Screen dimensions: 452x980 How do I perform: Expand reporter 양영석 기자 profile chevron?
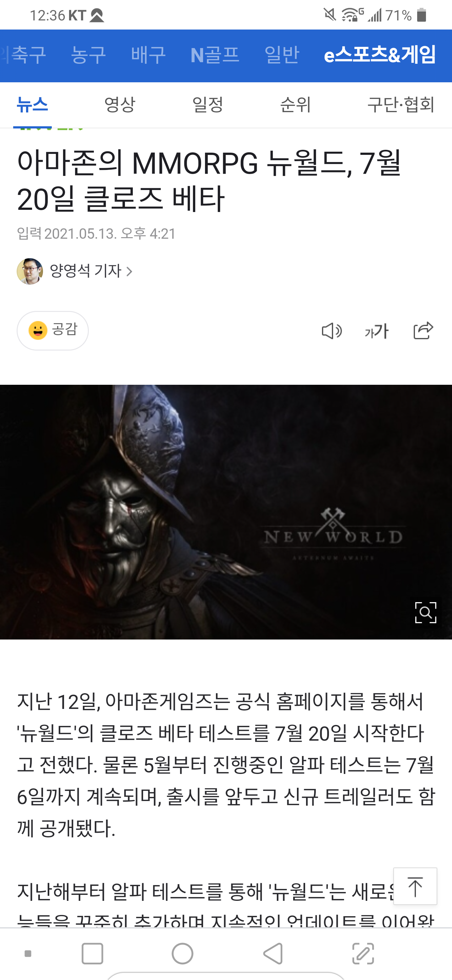(x=129, y=271)
